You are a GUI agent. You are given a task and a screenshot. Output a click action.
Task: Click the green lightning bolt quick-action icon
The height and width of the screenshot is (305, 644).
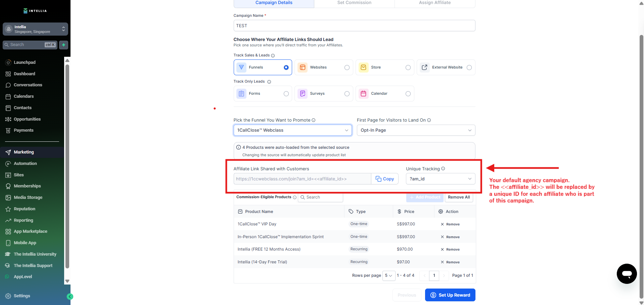tap(63, 45)
